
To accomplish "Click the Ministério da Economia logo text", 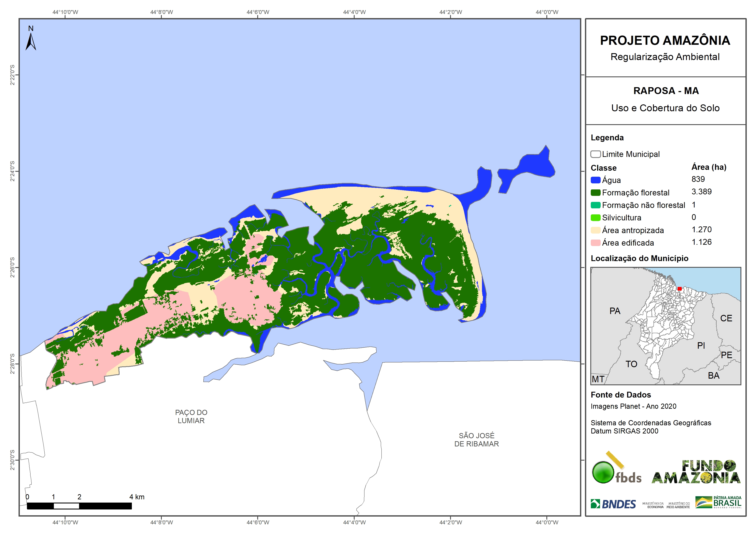I will 653,505.
